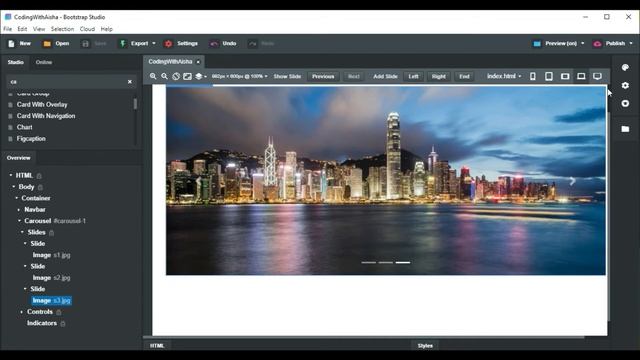Select the laptop preview size icon
The width and height of the screenshot is (640, 360).
(581, 76)
